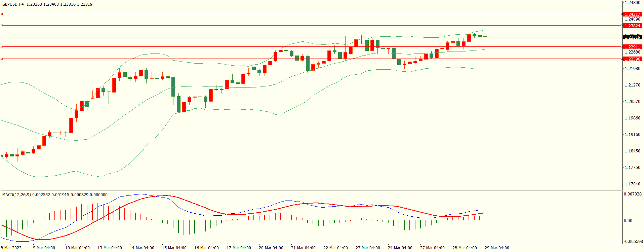644x252 pixels.
Task: Click the 27 Mar 04:00 date label
Action: pyautogui.click(x=432, y=248)
